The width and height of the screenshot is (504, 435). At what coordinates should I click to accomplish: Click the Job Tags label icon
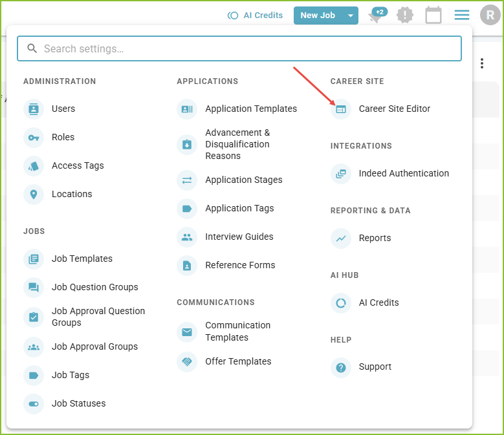coord(34,376)
